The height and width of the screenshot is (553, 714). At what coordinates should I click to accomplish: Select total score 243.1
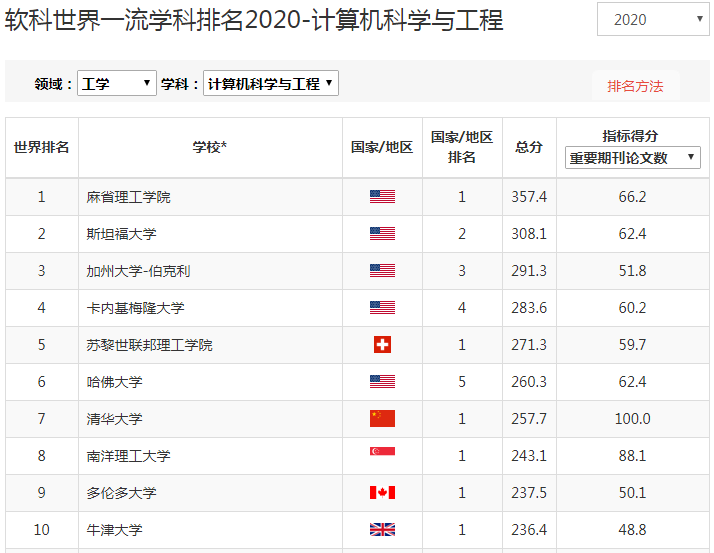(529, 456)
